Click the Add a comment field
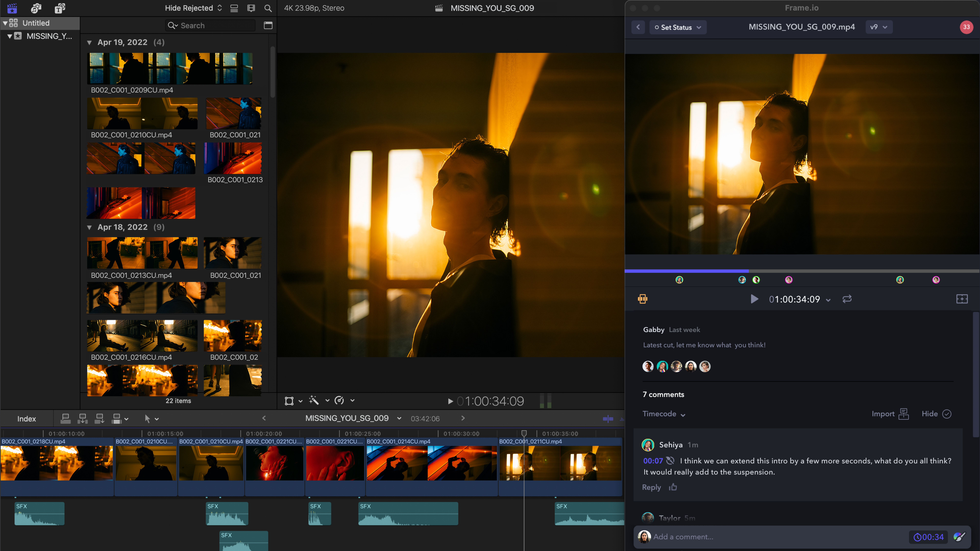This screenshot has height=551, width=980. click(776, 537)
